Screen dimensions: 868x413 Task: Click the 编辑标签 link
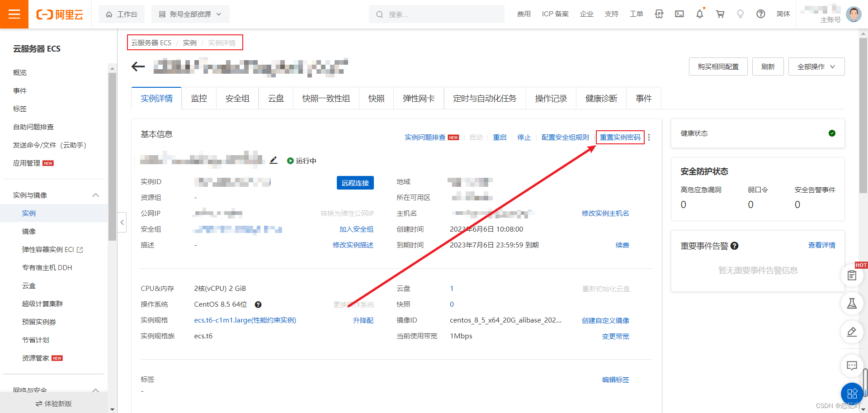coord(616,380)
